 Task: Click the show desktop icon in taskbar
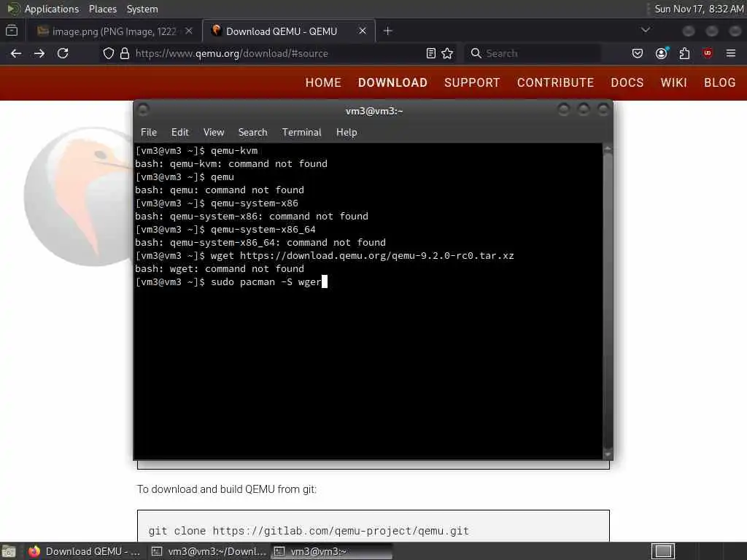[x=9, y=551]
